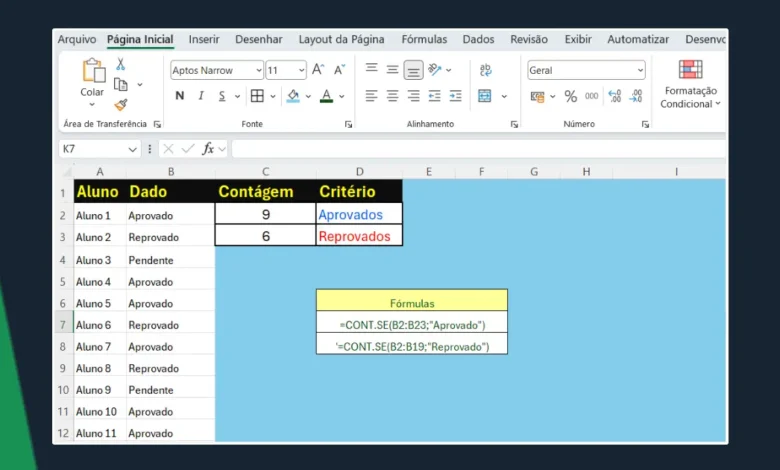Select column C header
The height and width of the screenshot is (470, 780).
tap(266, 172)
